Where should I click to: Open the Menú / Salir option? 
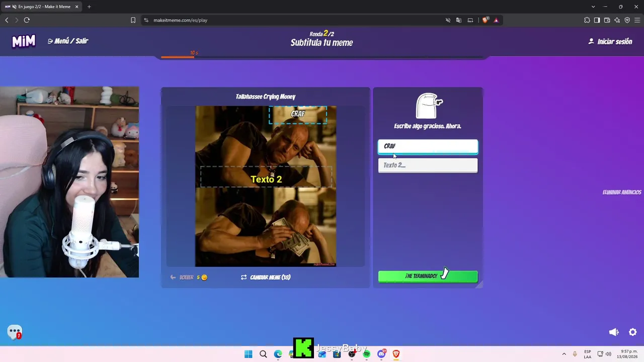click(68, 41)
